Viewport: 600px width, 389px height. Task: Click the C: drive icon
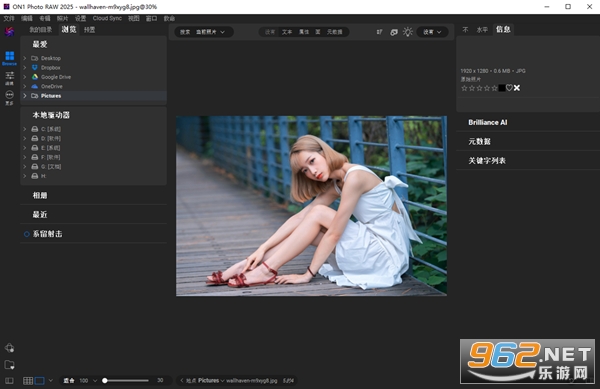tap(35, 129)
